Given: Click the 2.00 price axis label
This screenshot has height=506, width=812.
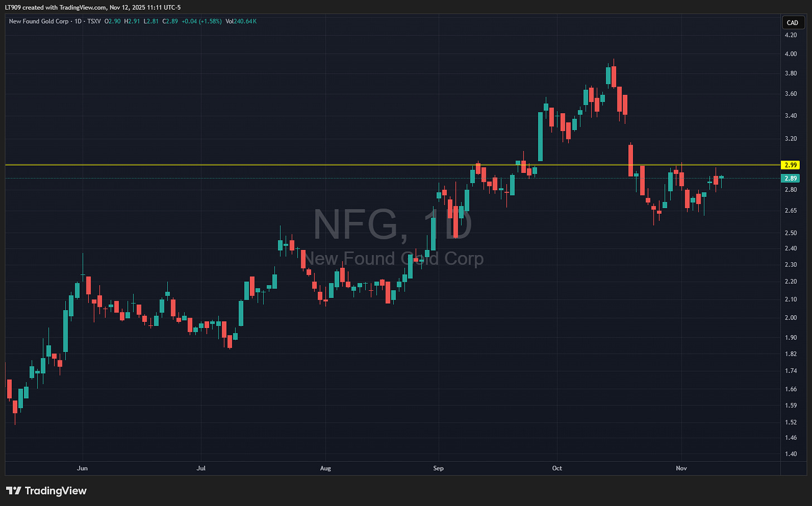Looking at the screenshot, I should tap(790, 317).
